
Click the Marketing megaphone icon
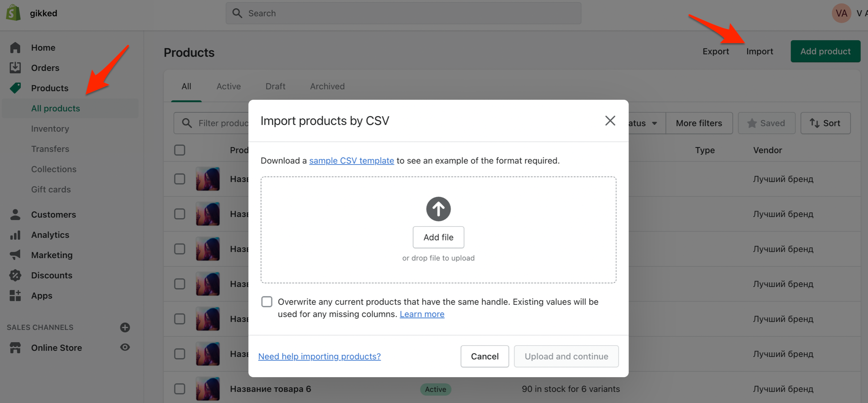(15, 255)
